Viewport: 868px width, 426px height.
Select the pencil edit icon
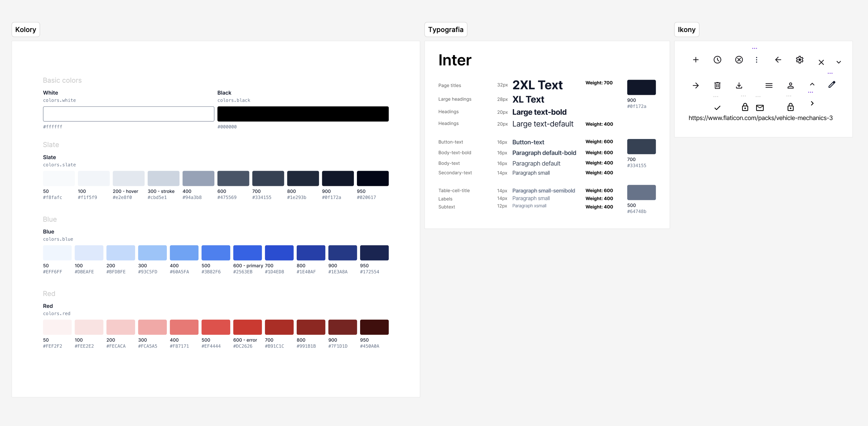pyautogui.click(x=832, y=84)
